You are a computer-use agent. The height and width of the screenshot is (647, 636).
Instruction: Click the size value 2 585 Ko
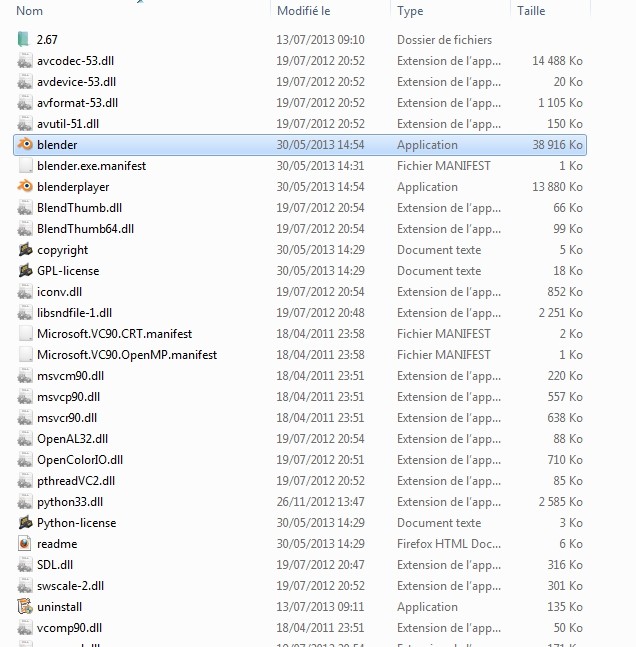[x=560, y=502]
